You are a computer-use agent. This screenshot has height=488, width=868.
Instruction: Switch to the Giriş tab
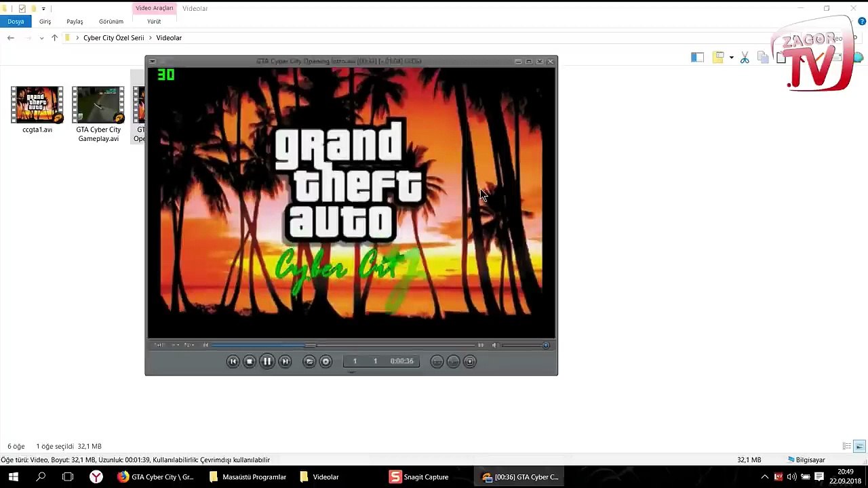click(45, 22)
